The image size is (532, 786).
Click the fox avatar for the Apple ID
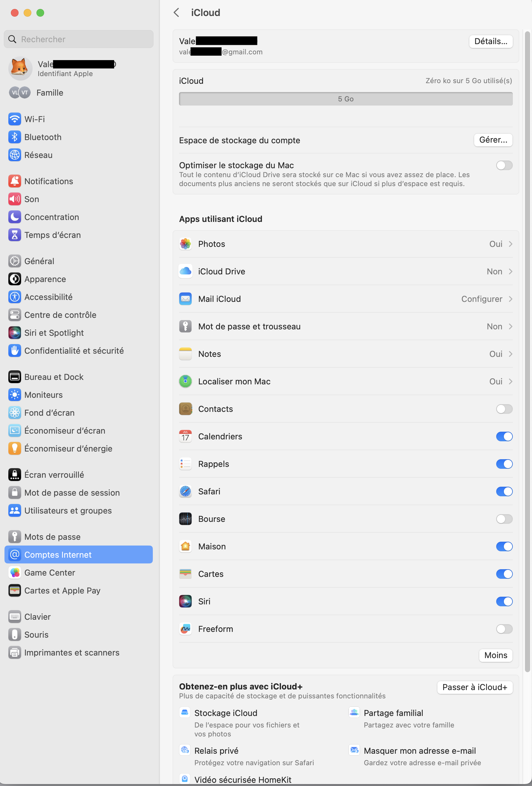[20, 68]
